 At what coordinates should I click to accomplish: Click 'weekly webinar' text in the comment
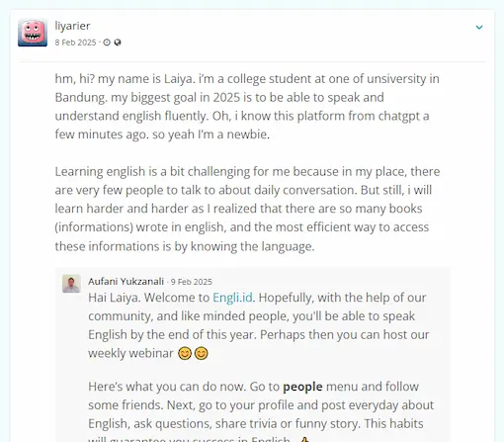point(130,353)
